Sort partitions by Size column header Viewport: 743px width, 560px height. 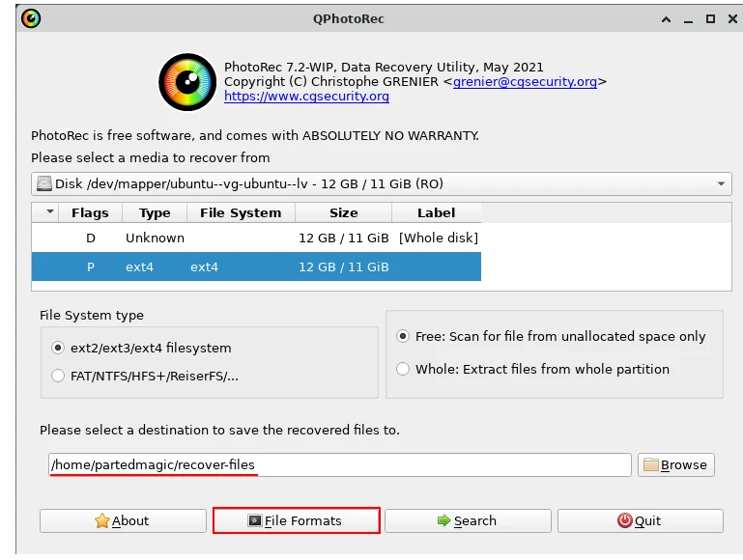coord(343,212)
